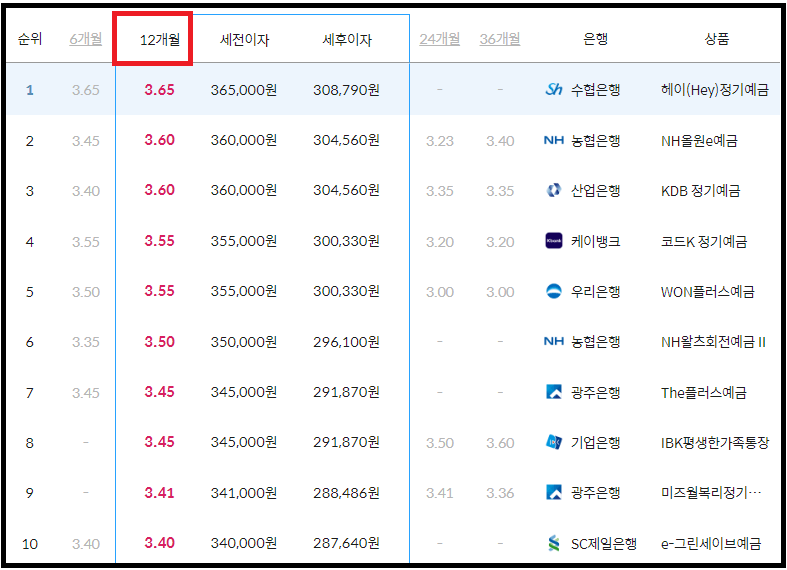Sort by the 24개월 column
Screen dimensions: 787x570
tap(440, 39)
